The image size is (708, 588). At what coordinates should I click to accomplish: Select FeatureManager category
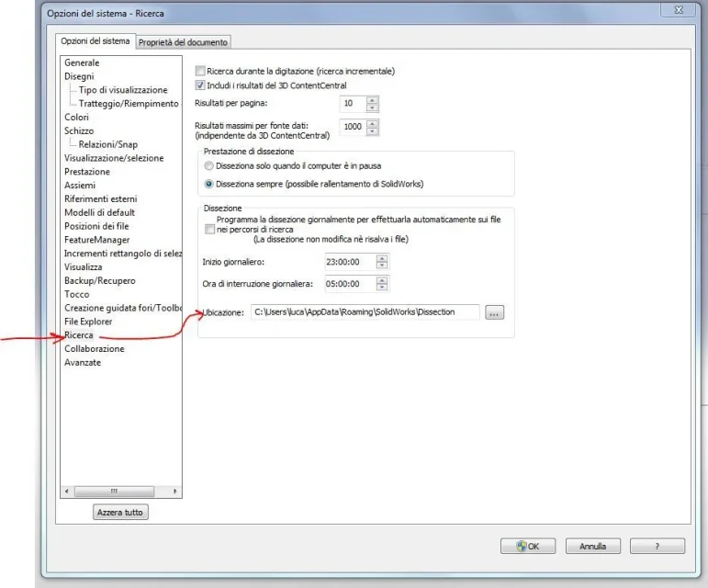97,240
